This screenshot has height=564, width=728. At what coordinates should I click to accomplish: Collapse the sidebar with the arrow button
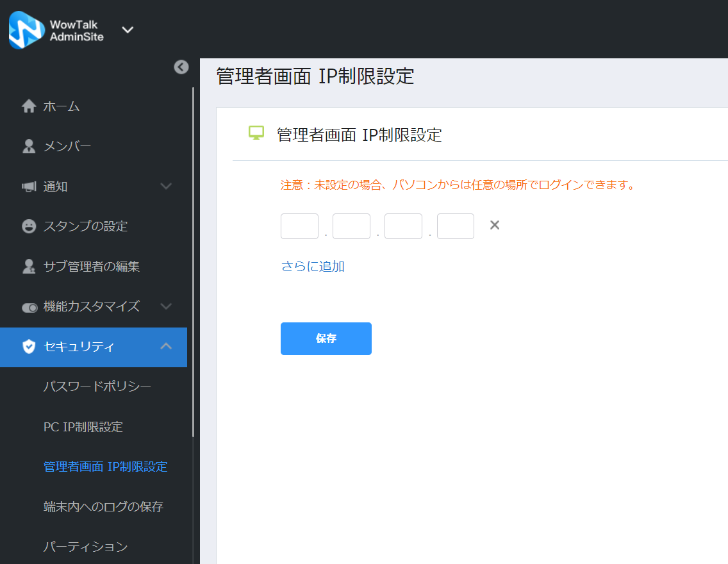click(181, 67)
